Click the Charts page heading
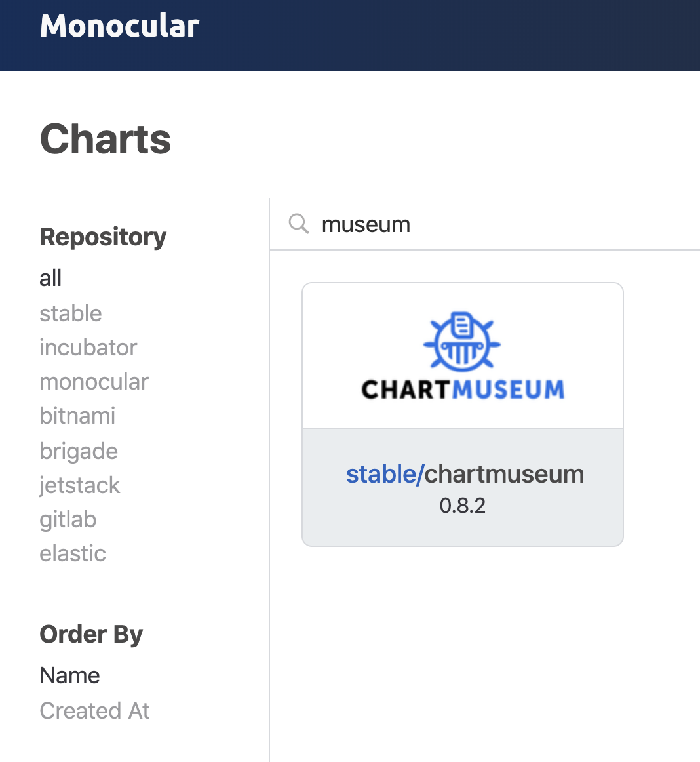The image size is (700, 762). pos(106,139)
